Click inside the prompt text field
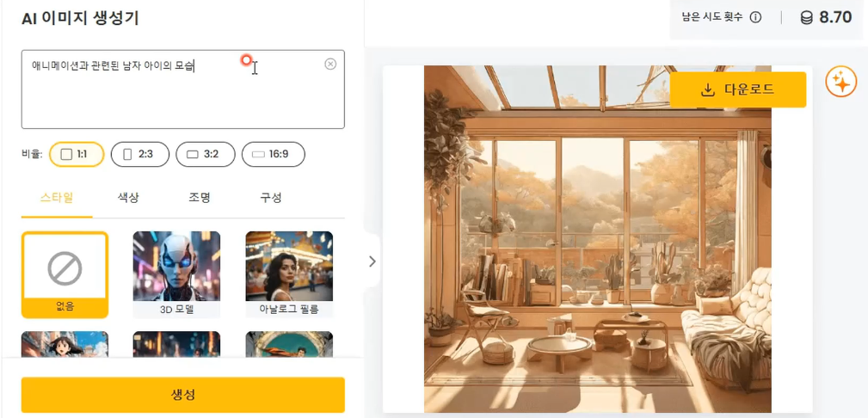The image size is (868, 418). (x=183, y=89)
